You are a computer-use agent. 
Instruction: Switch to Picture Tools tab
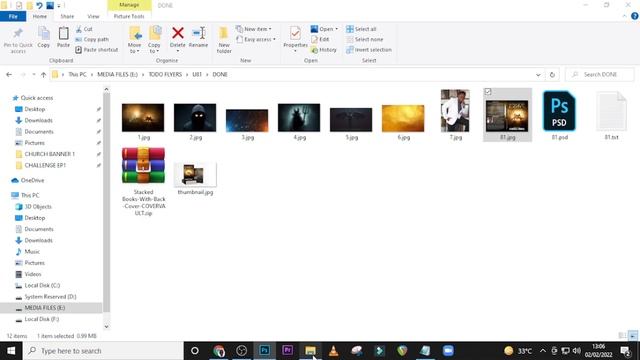point(129,16)
